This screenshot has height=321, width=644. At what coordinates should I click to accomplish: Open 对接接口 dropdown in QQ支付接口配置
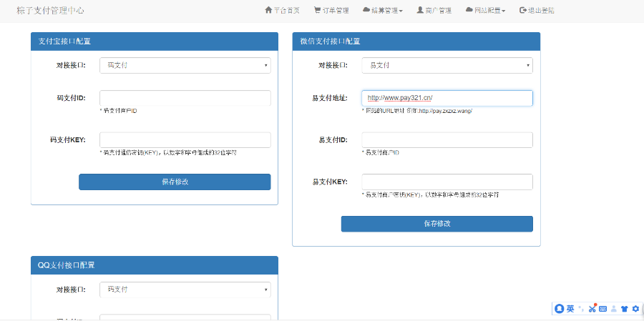point(185,290)
